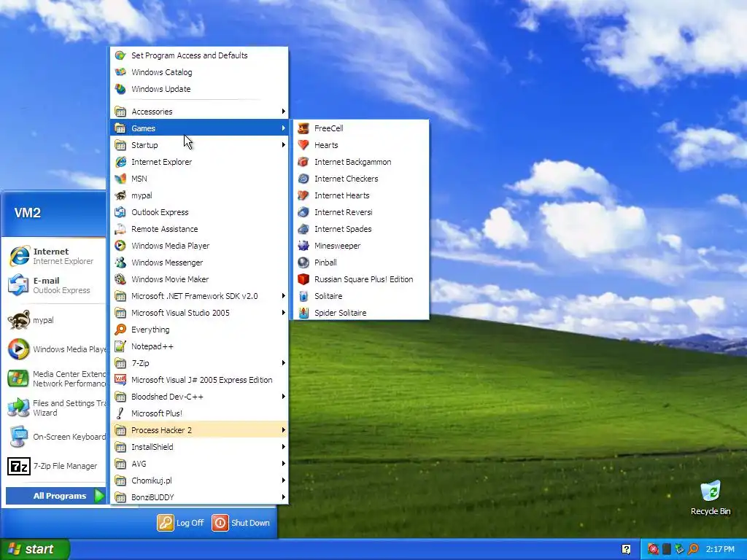The width and height of the screenshot is (747, 560).
Task: Open pinned Internet Explorer in Start menu
Action: (x=55, y=256)
